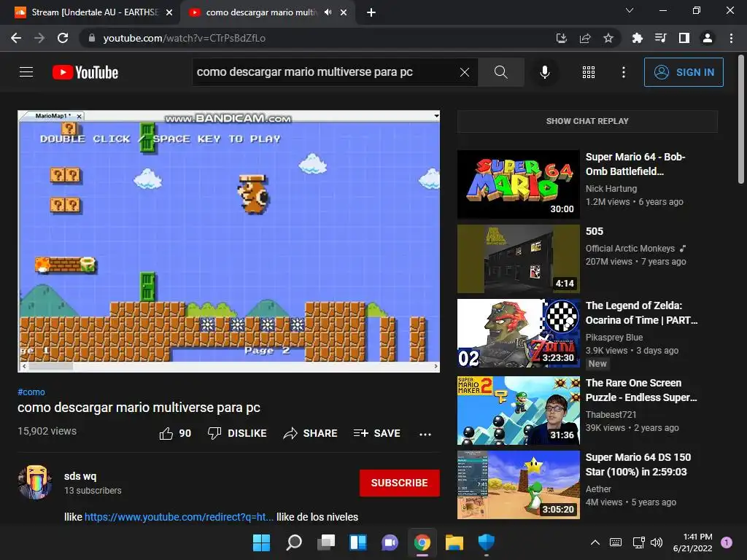Bookmark this page with the star

tap(608, 38)
